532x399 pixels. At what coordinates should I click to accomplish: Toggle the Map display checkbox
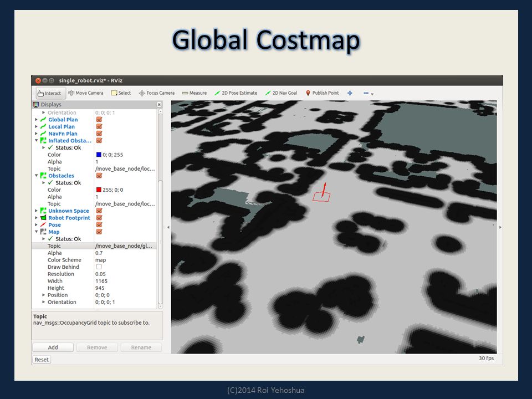click(99, 232)
